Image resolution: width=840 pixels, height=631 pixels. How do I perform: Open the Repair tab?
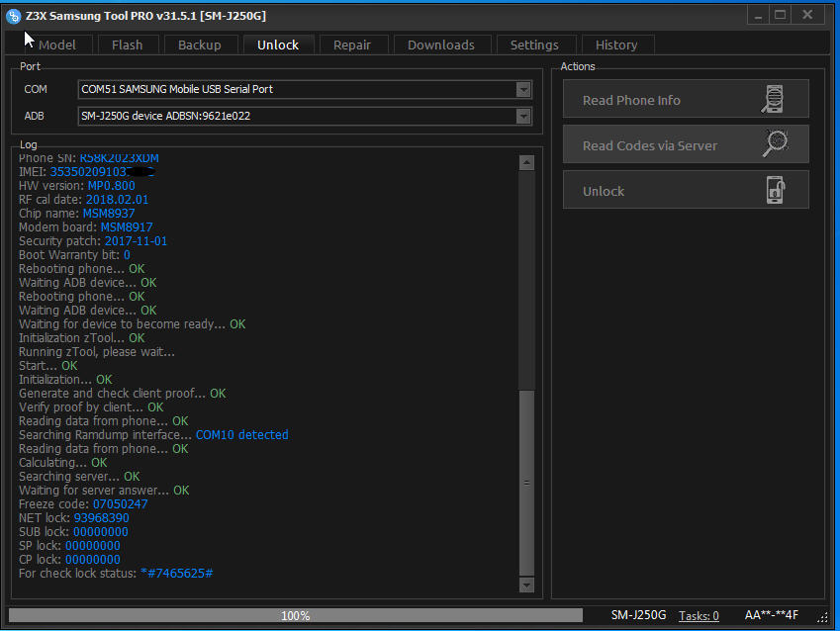[352, 45]
